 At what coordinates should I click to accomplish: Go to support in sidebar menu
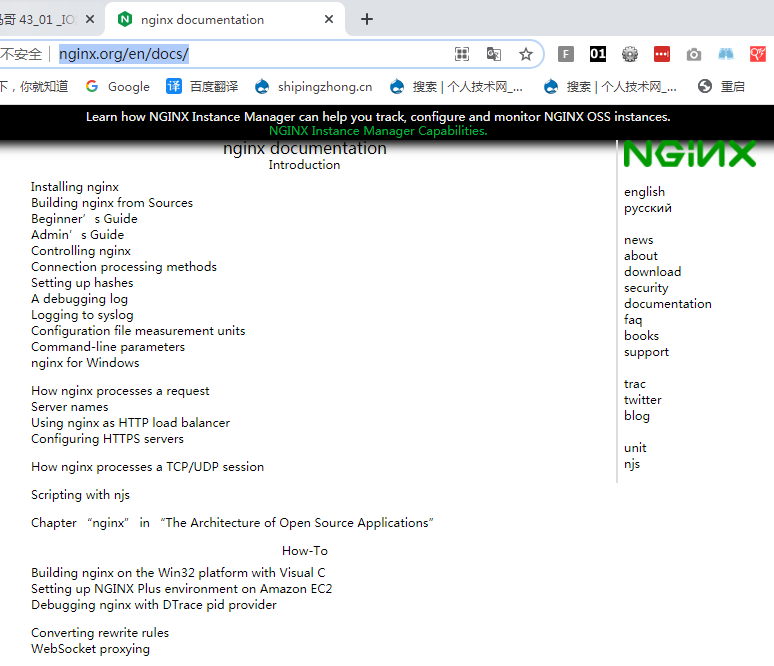point(646,352)
